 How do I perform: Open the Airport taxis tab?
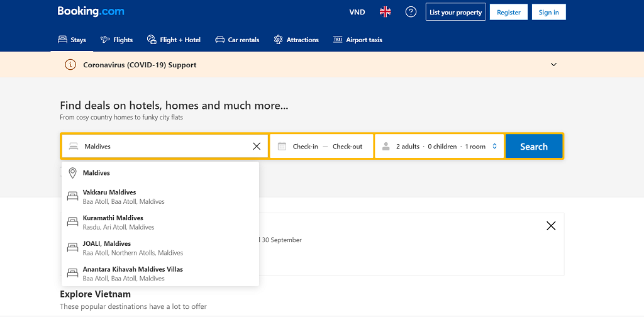click(x=357, y=40)
